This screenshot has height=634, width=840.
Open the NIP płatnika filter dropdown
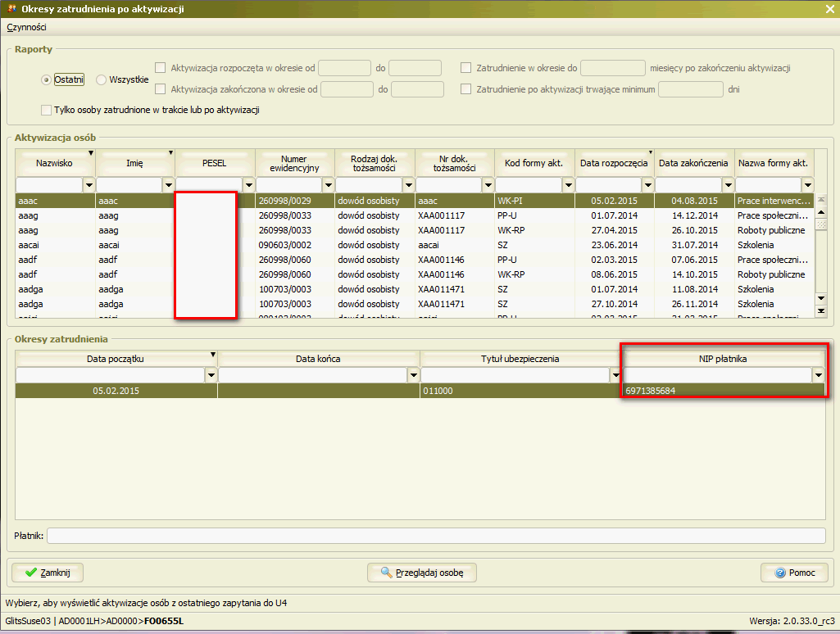818,375
